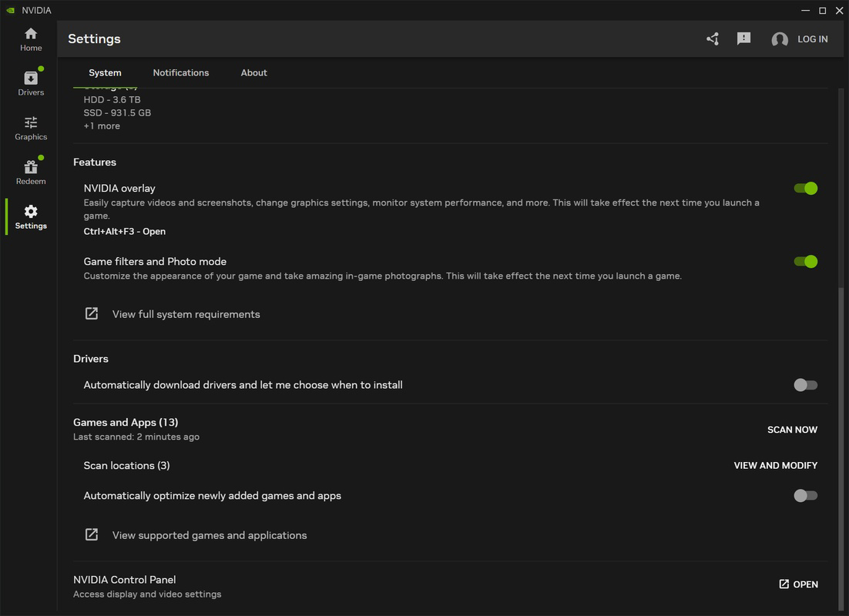The width and height of the screenshot is (849, 616).
Task: Go to the Drivers section in the sidebar
Action: pyautogui.click(x=31, y=84)
